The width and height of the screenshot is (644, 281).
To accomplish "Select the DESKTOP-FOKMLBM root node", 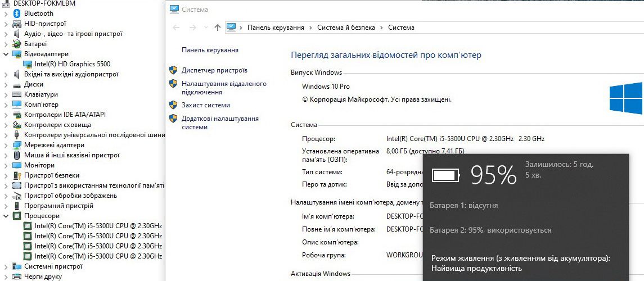I will (x=44, y=3).
